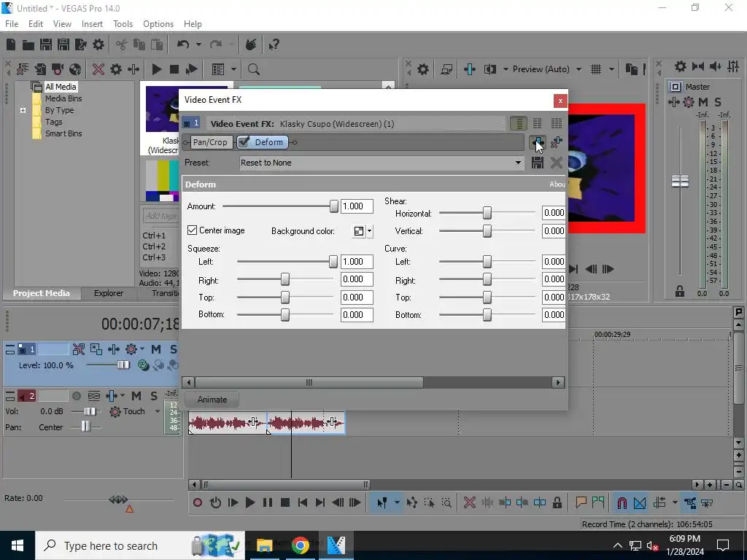747x560 pixels.
Task: Open Project Media views dropdown arrow
Action: [x=233, y=69]
